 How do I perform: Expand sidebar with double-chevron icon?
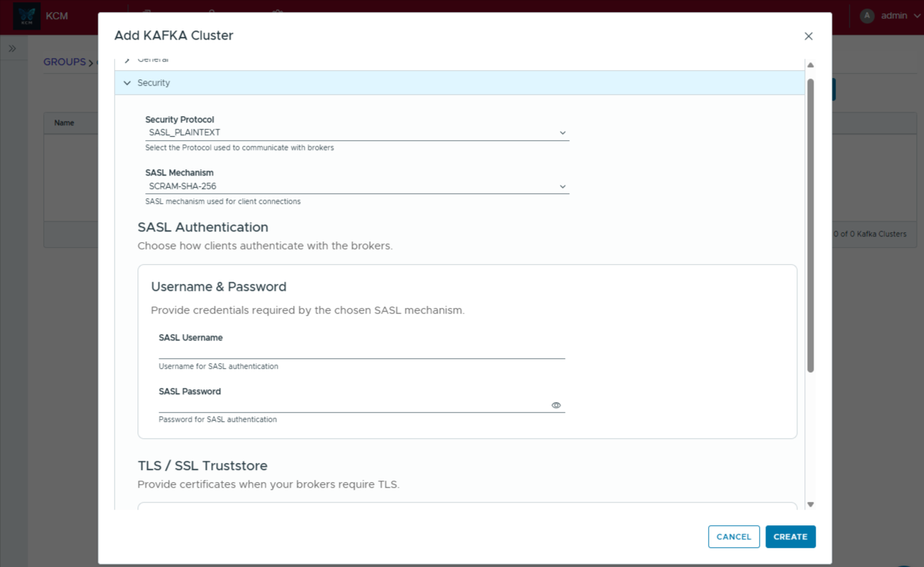point(12,49)
